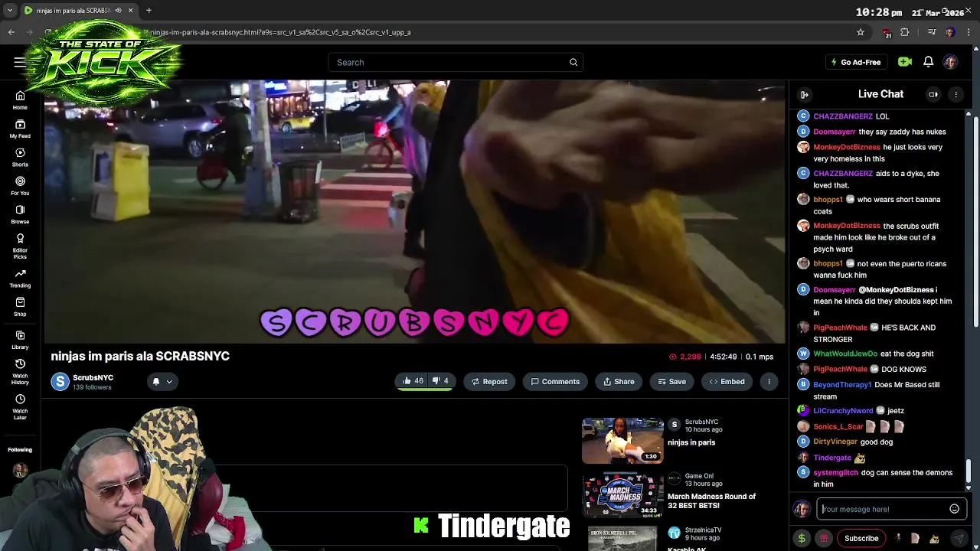Open the ScrubsNYC channel name link

(93, 377)
